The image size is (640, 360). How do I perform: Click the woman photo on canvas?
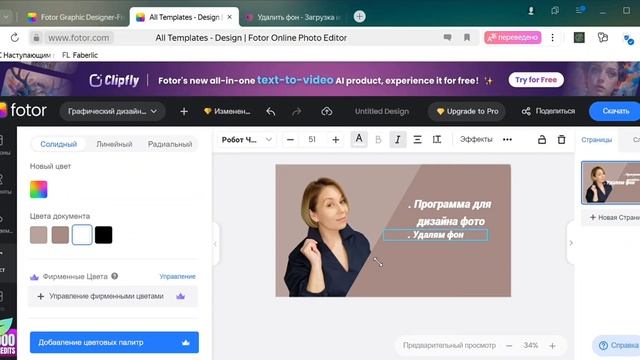coord(328,238)
